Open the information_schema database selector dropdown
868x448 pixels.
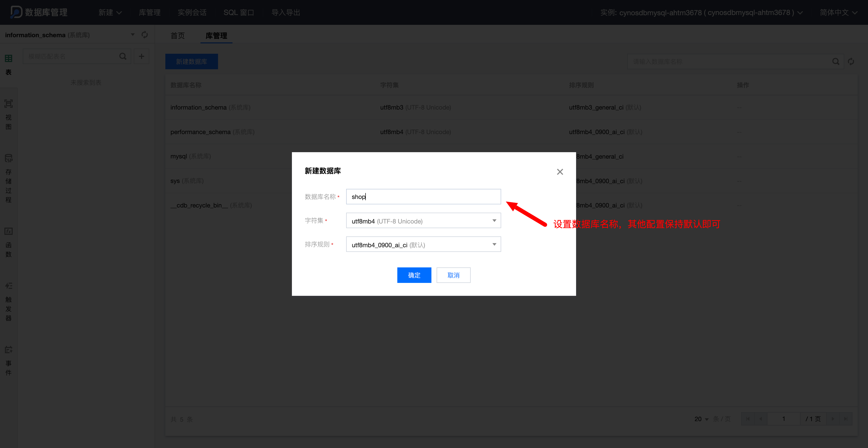(x=133, y=35)
